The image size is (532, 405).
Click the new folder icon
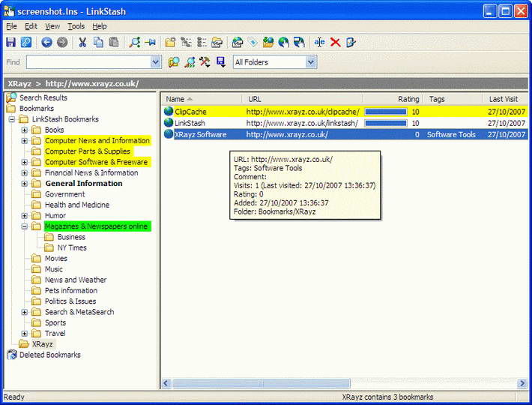pyautogui.click(x=170, y=43)
